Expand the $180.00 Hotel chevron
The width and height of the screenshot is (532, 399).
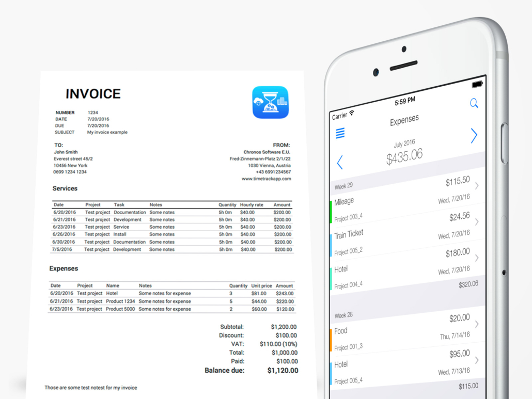477,257
